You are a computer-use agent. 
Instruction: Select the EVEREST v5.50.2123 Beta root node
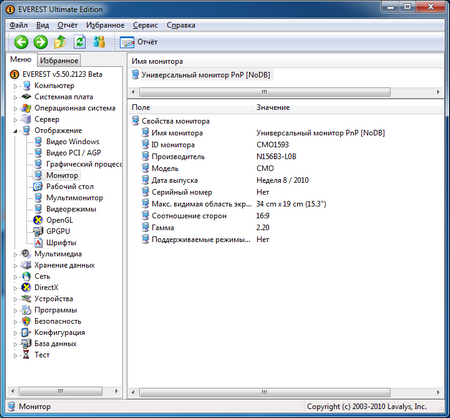pos(62,74)
